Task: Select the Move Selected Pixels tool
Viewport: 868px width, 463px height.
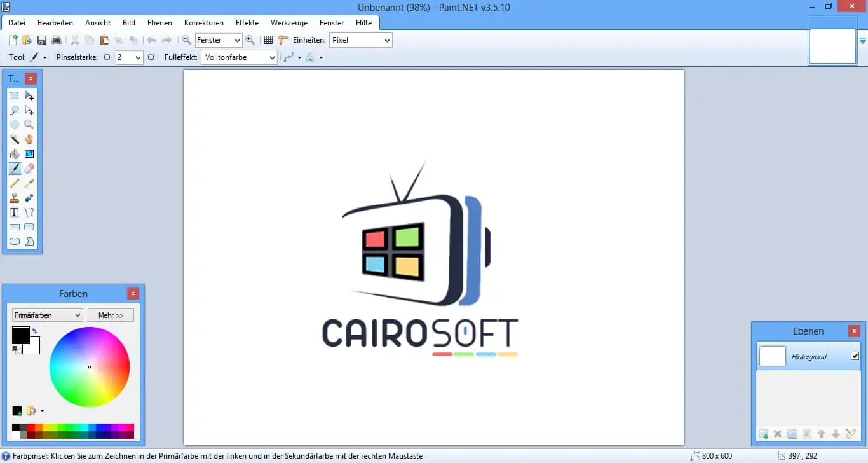Action: pyautogui.click(x=29, y=95)
